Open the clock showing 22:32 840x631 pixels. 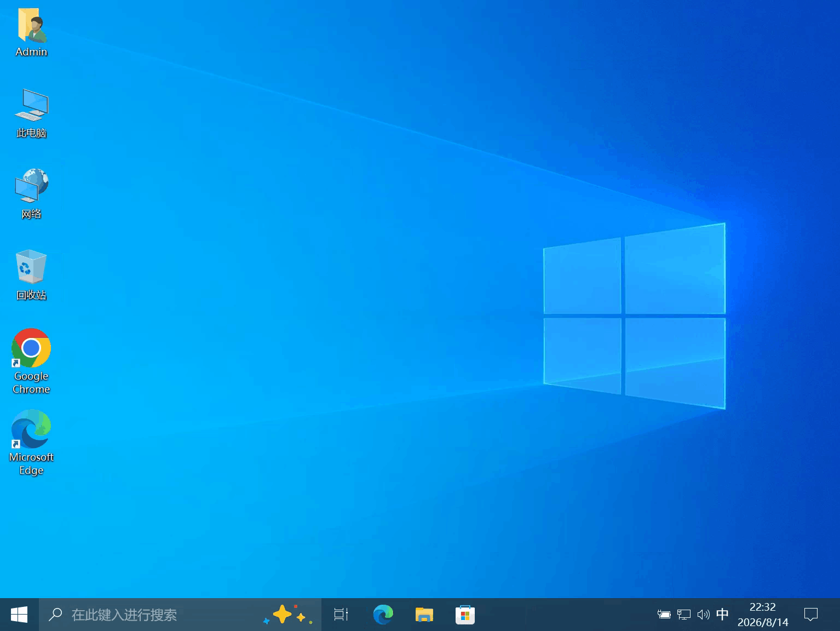pos(763,615)
